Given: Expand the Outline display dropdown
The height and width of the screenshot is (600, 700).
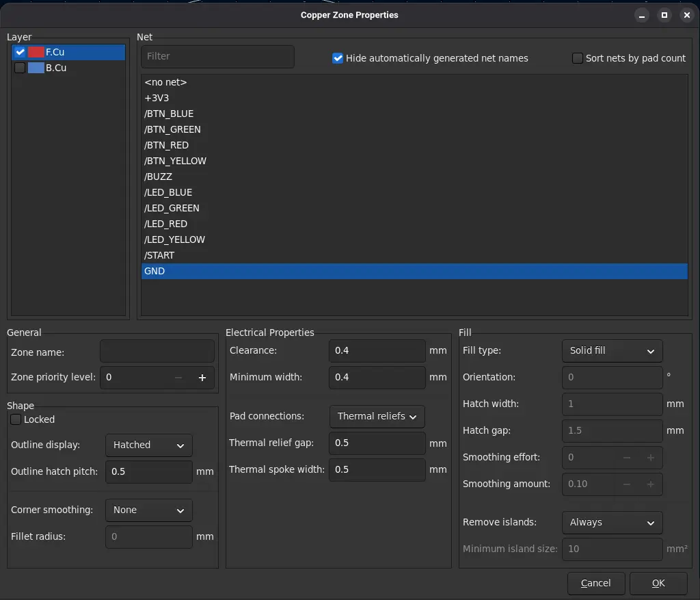Looking at the screenshot, I should click(x=148, y=445).
